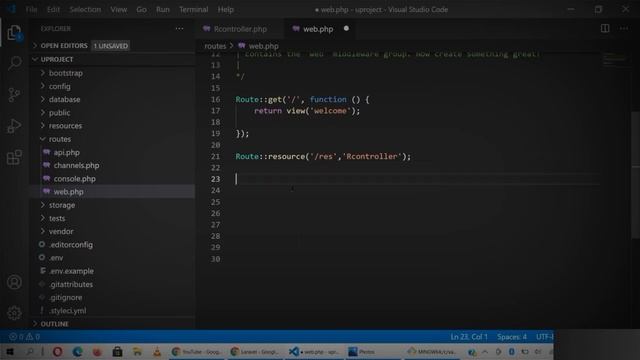Click the Explorer more actions ellipsis

pos(179,29)
